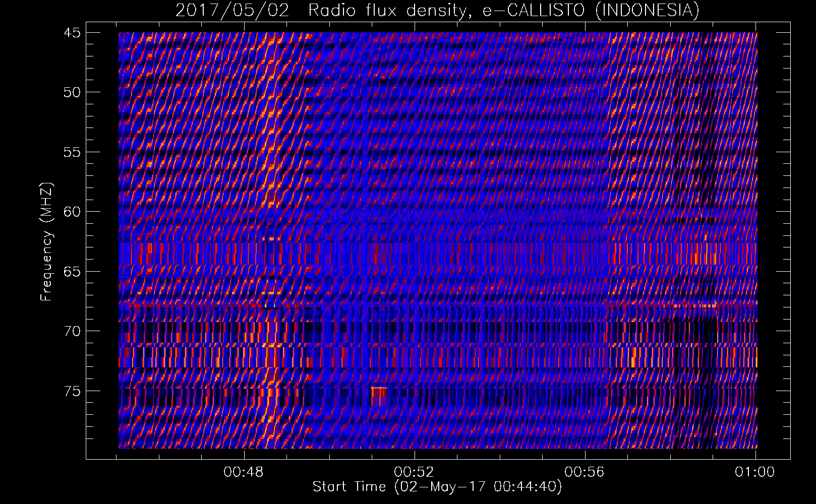Select the 45 frequency tick label
This screenshot has height=504, width=816.
pyautogui.click(x=72, y=33)
